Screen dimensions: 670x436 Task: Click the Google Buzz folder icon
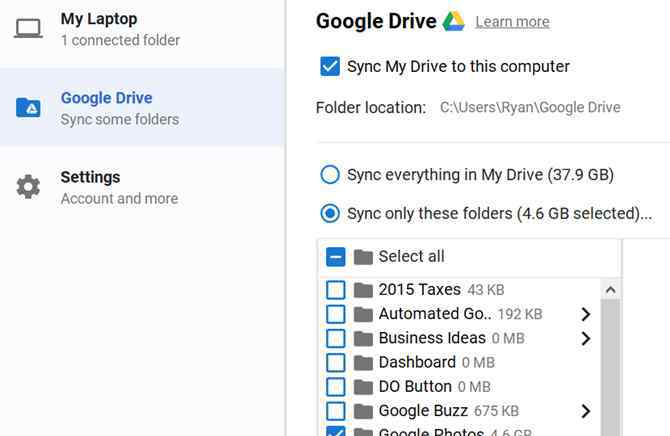[x=363, y=411]
